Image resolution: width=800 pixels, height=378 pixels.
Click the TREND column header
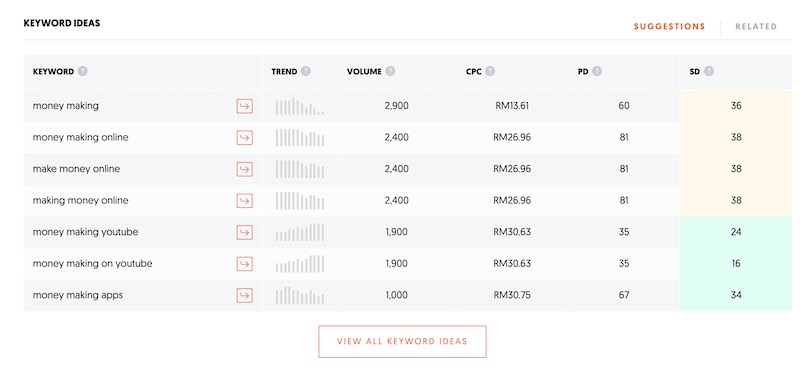pos(284,72)
